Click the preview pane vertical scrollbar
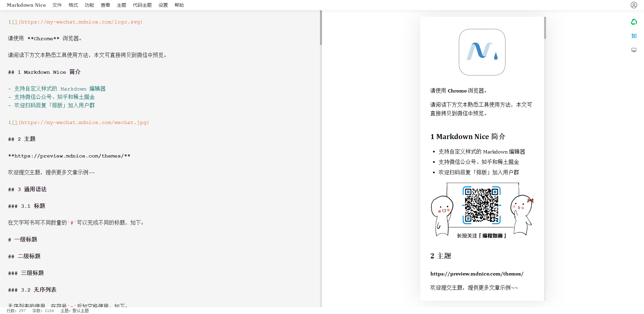644x314 pixels. [x=545, y=28]
